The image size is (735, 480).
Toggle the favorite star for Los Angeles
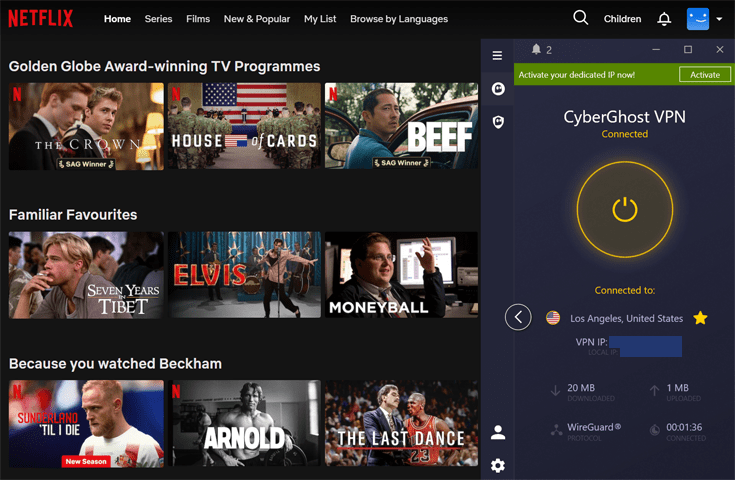700,318
